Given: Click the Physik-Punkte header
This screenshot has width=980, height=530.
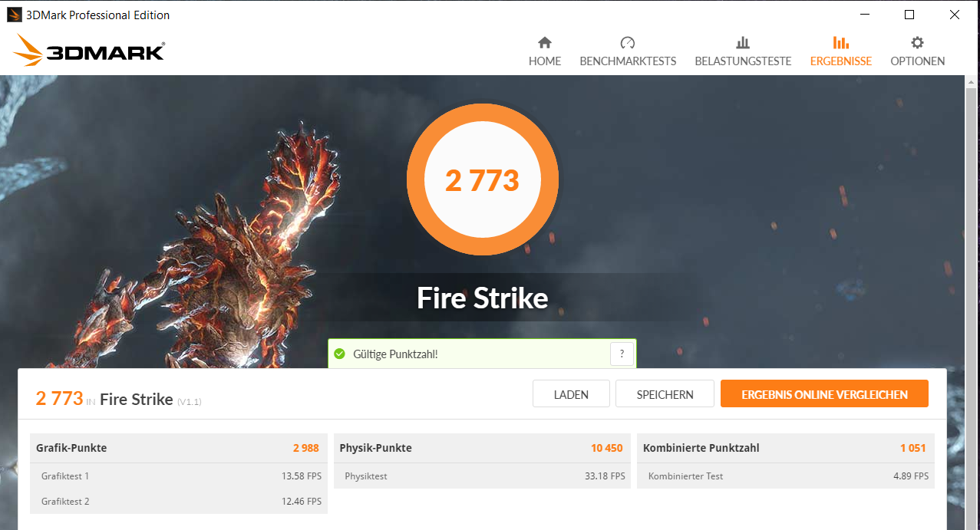Looking at the screenshot, I should [375, 448].
